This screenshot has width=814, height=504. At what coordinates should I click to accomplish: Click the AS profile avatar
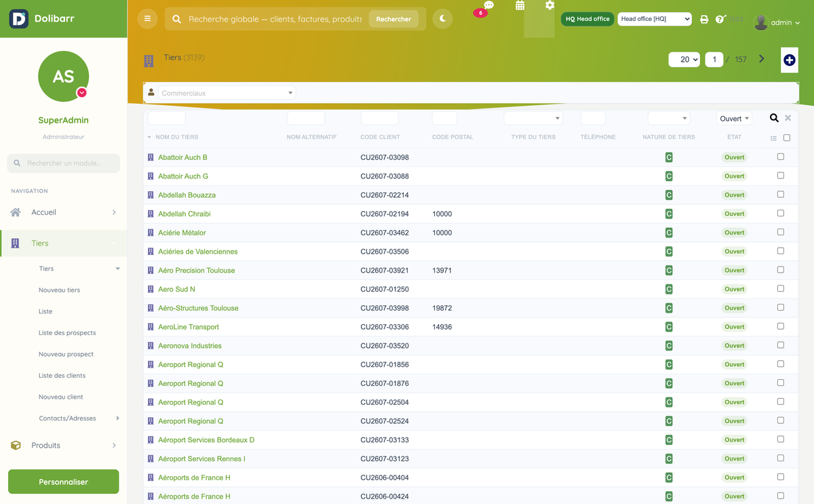(x=63, y=76)
